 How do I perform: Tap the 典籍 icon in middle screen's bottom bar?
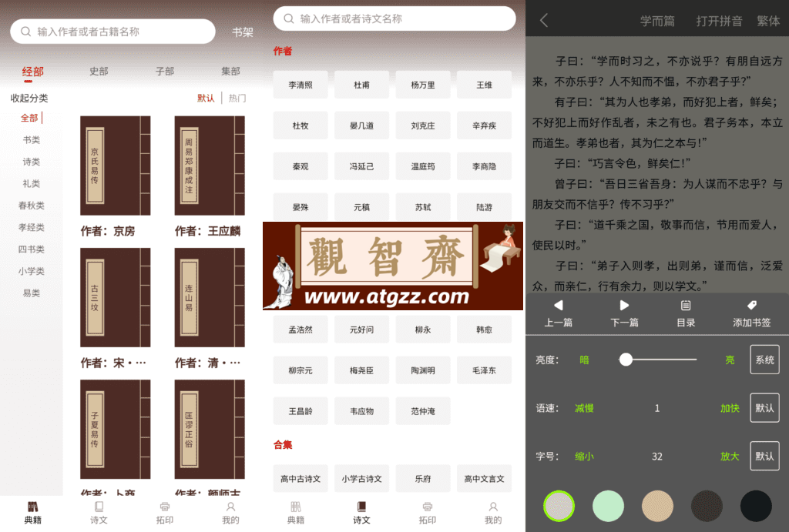click(296, 507)
